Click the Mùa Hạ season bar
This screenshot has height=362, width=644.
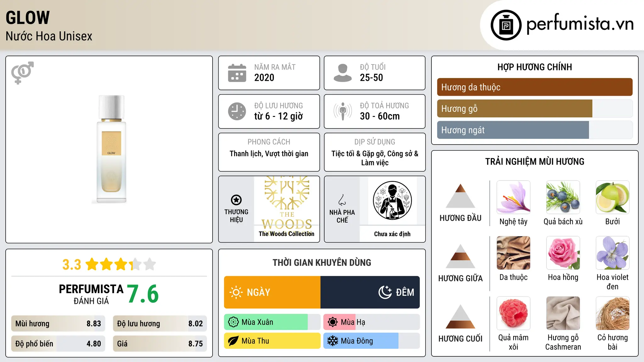(371, 322)
